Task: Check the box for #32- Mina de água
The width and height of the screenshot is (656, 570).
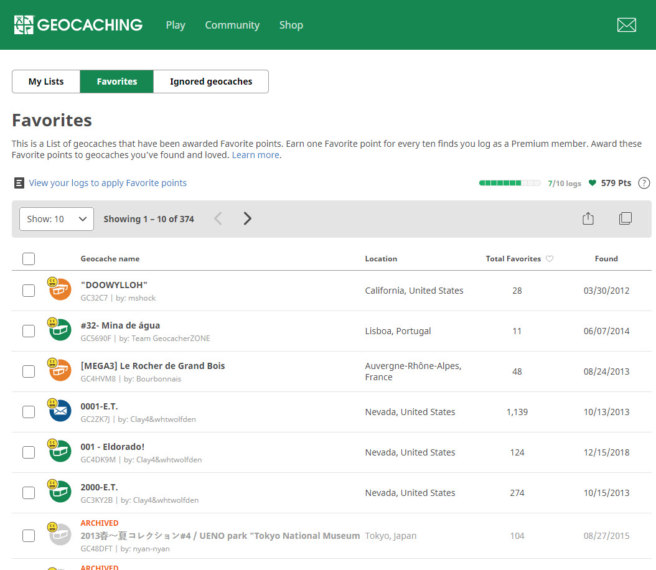Action: (x=29, y=331)
